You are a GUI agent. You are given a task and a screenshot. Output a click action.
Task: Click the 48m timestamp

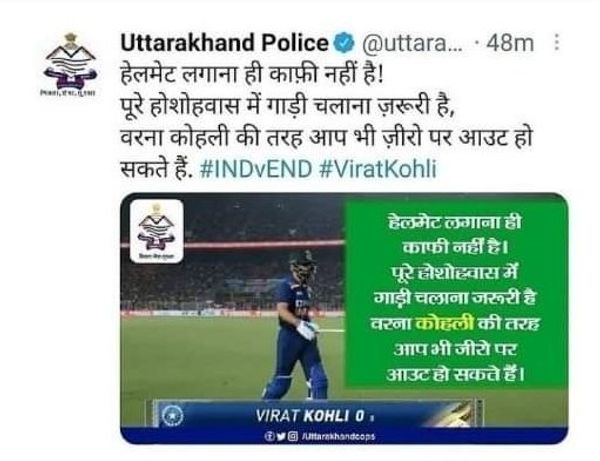(x=510, y=43)
